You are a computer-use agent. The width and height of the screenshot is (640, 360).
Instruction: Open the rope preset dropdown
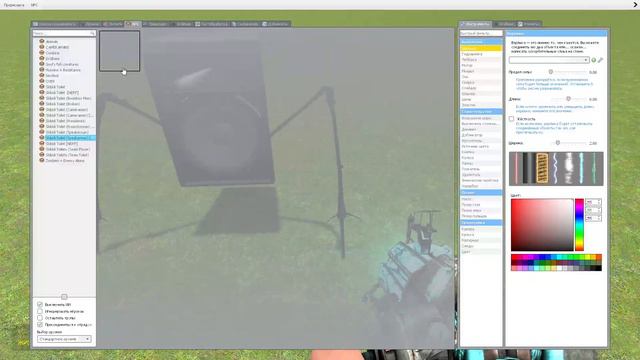(x=549, y=60)
